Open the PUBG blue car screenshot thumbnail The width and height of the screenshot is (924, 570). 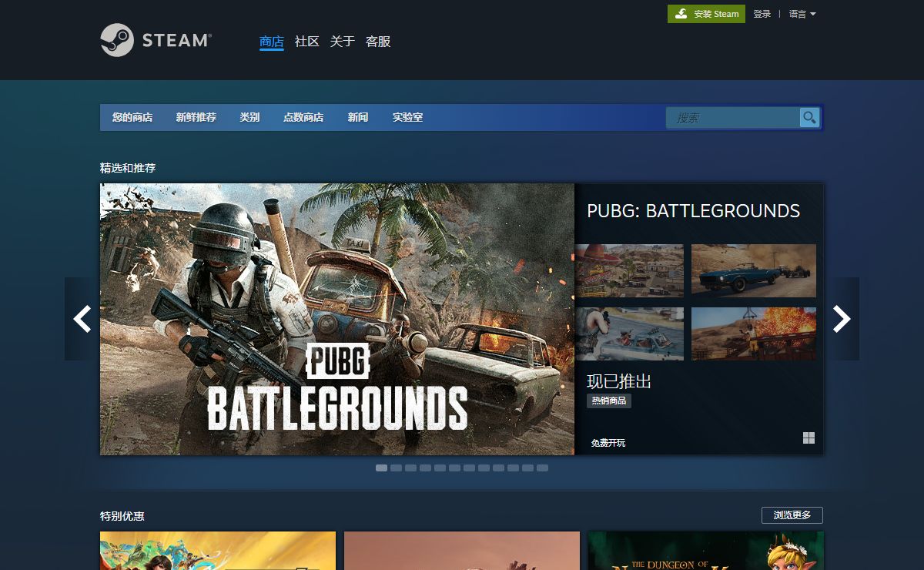coord(754,270)
